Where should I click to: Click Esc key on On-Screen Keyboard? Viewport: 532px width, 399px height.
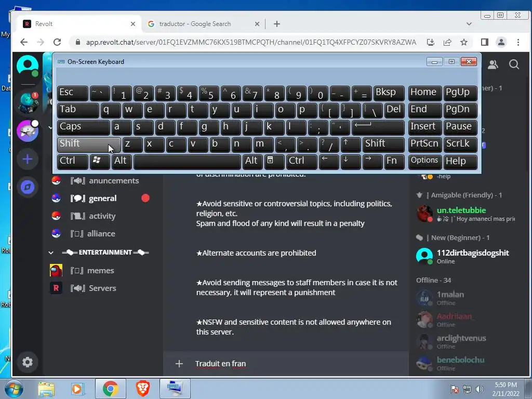click(x=73, y=93)
